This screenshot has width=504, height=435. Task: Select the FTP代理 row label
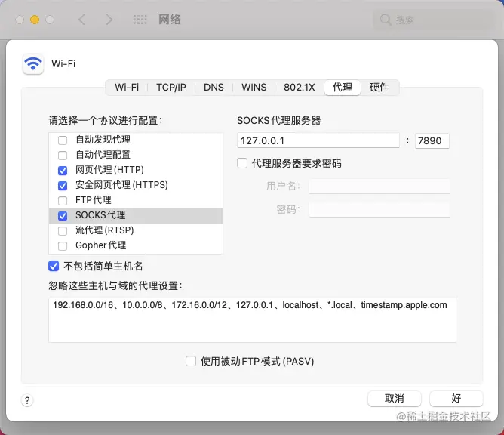(x=94, y=200)
